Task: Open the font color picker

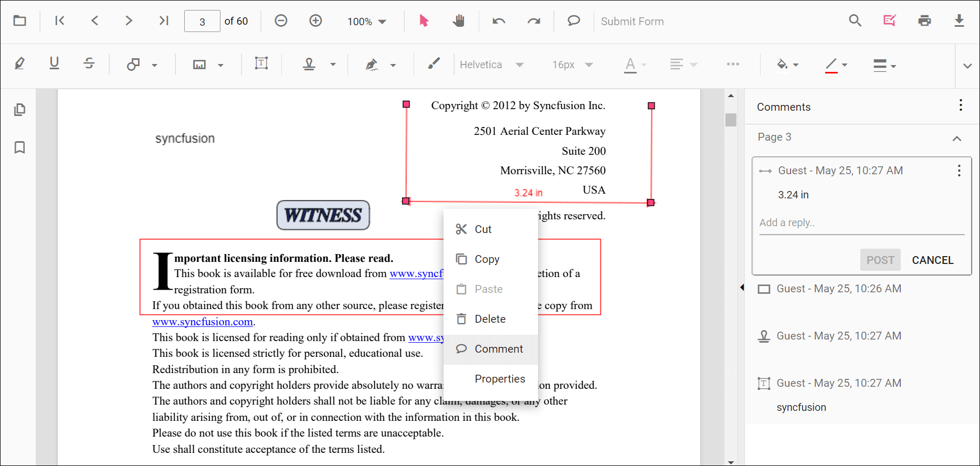Action: pyautogui.click(x=635, y=65)
